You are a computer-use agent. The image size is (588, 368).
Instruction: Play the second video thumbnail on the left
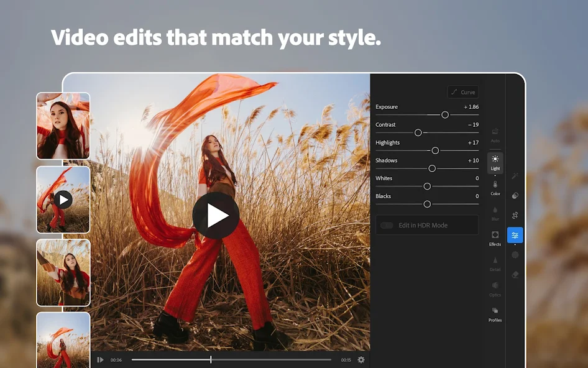(63, 200)
